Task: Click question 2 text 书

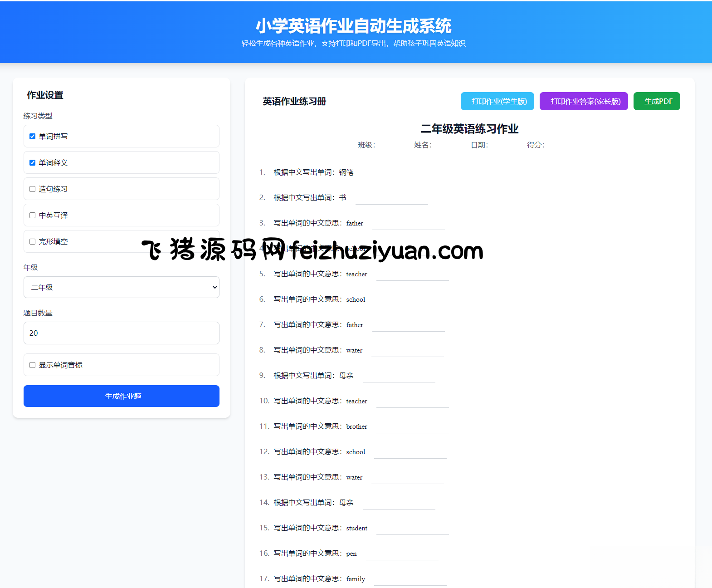Action: 342,198
